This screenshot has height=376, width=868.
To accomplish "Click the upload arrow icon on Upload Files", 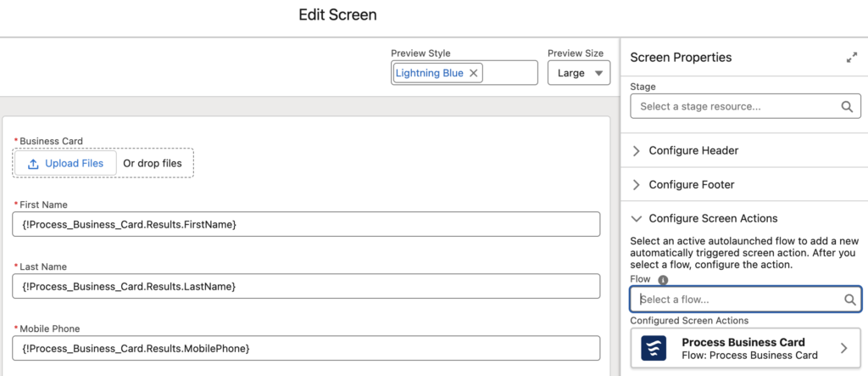I will [x=33, y=164].
